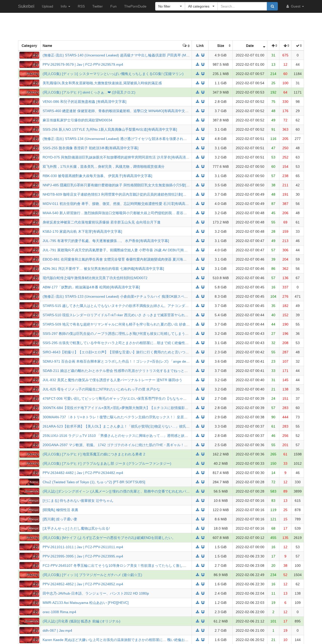Download torrent file for VENX-086 row
Viewport: 322px width, 644px height.
point(198,102)
